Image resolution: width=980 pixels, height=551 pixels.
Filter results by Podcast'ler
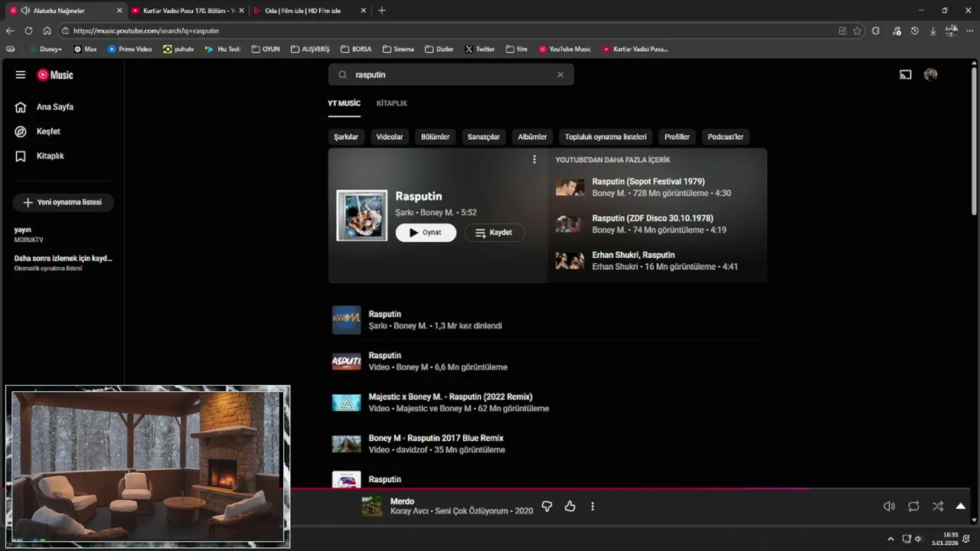[x=726, y=137]
